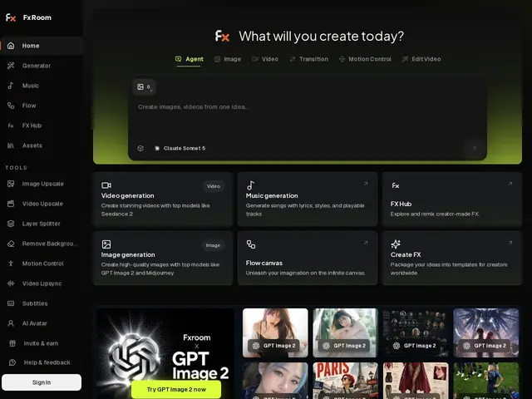
Task: Click the Image badge on Image generation
Action: pyautogui.click(x=213, y=245)
